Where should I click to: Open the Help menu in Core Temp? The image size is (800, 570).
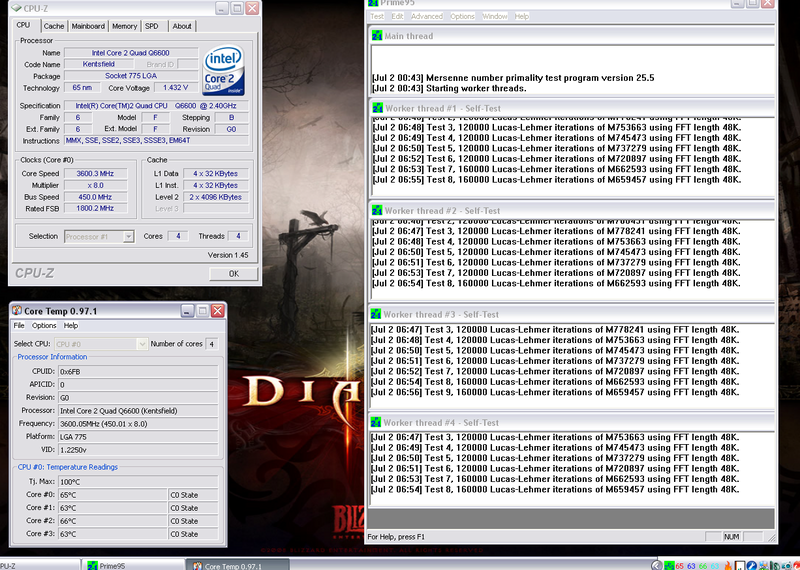71,326
